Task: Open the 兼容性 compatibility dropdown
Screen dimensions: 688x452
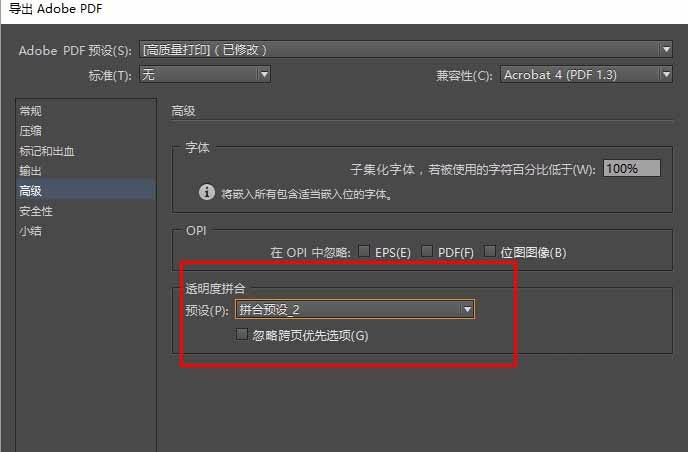Action: point(586,75)
